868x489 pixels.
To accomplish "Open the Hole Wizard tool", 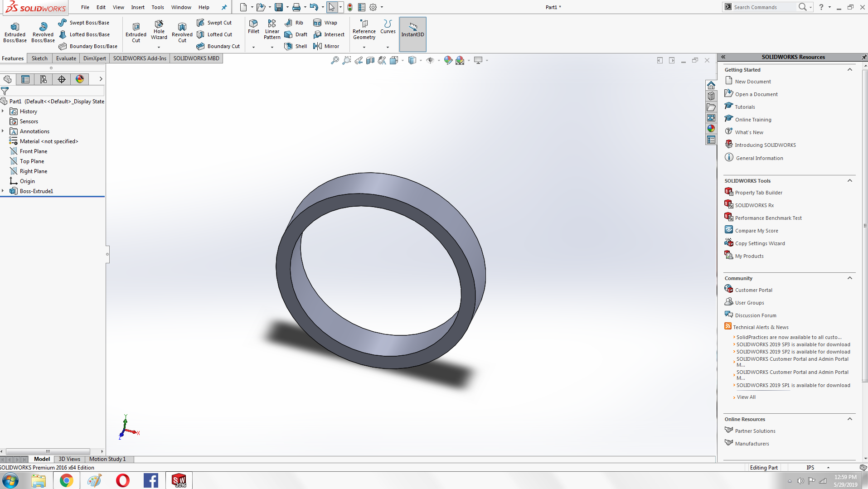I will pyautogui.click(x=159, y=31).
